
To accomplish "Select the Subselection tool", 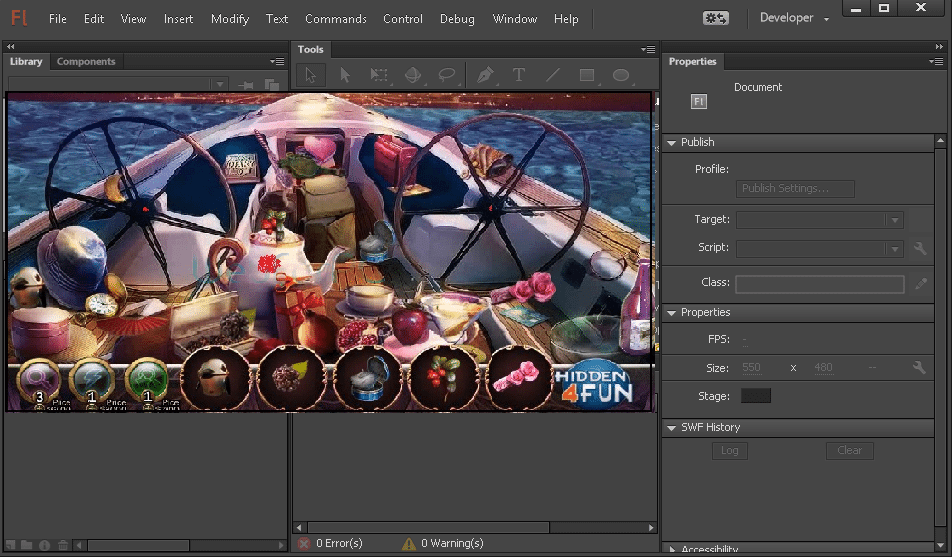I will tap(345, 75).
